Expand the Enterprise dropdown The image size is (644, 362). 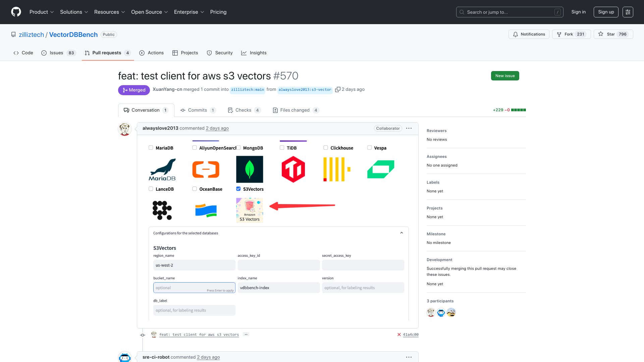click(x=189, y=12)
